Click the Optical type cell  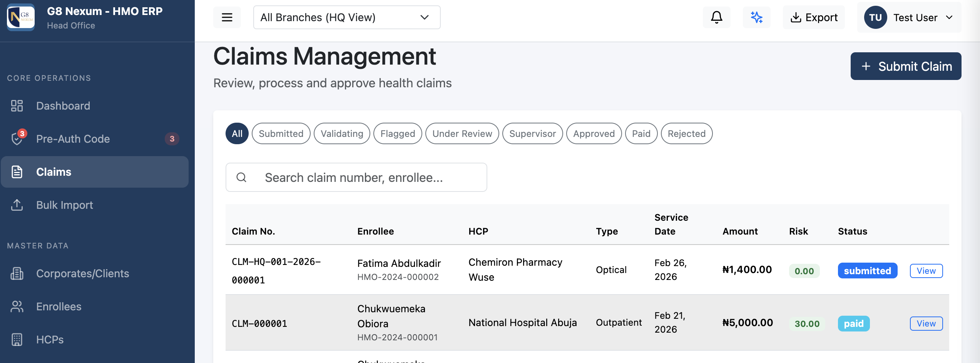coord(611,270)
